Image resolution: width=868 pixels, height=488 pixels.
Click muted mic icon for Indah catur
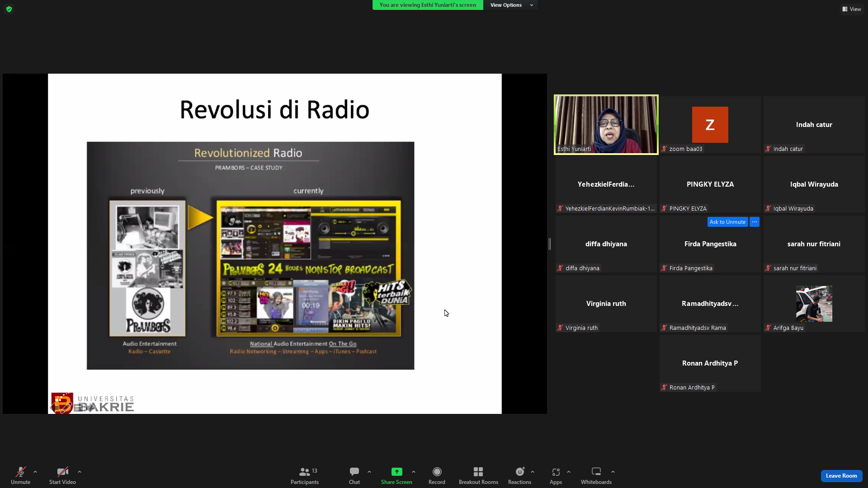(768, 149)
